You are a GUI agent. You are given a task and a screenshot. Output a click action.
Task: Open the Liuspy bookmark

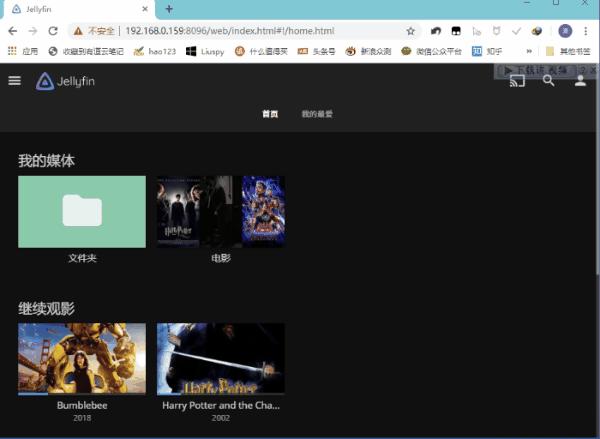[205, 51]
